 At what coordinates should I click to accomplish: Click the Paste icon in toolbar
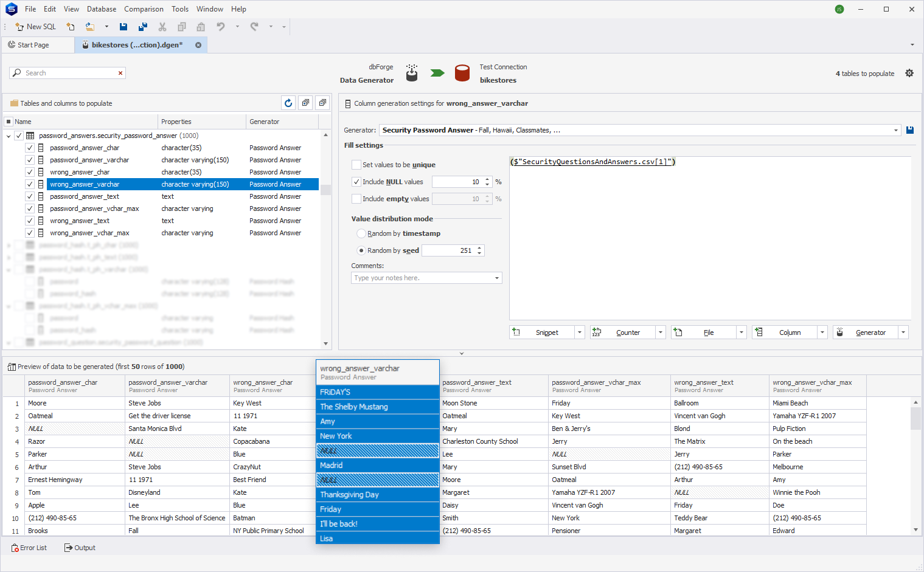201,27
